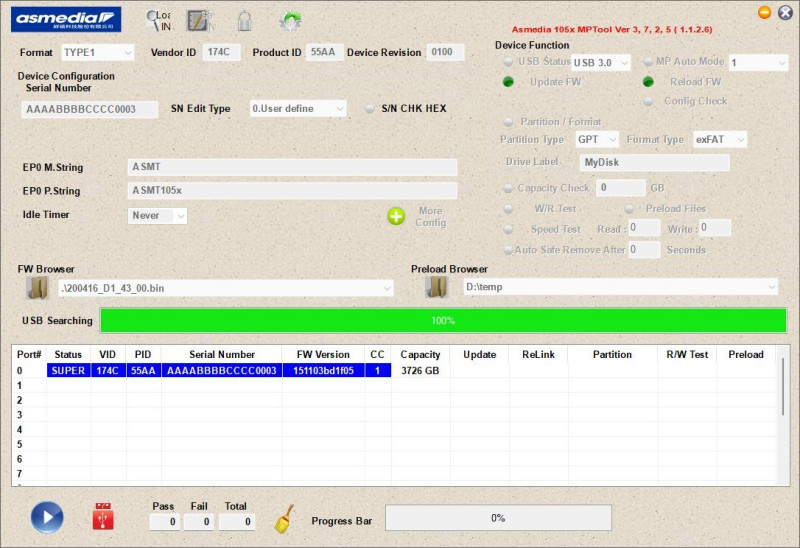The image size is (800, 548).
Task: Click the broom clear-counters icon
Action: (x=284, y=519)
